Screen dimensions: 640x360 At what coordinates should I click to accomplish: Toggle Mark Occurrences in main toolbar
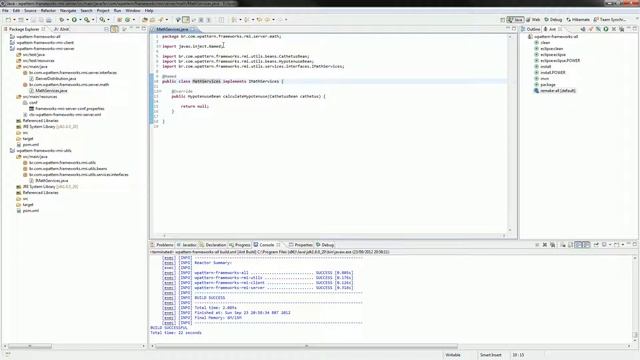pos(186,20)
